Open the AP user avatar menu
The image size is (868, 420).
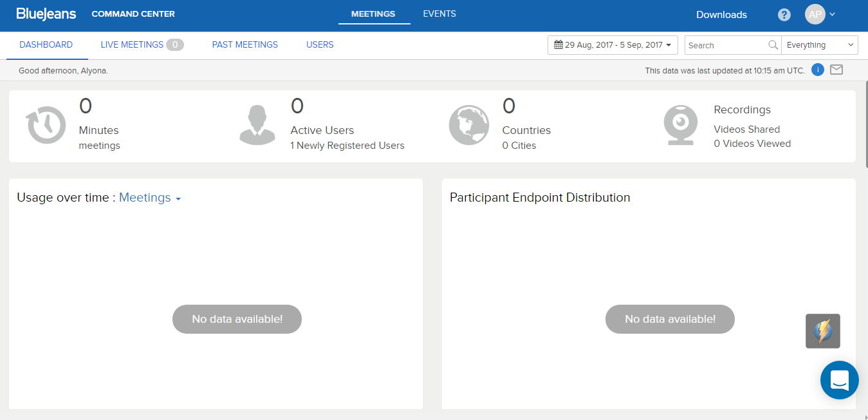click(x=819, y=15)
